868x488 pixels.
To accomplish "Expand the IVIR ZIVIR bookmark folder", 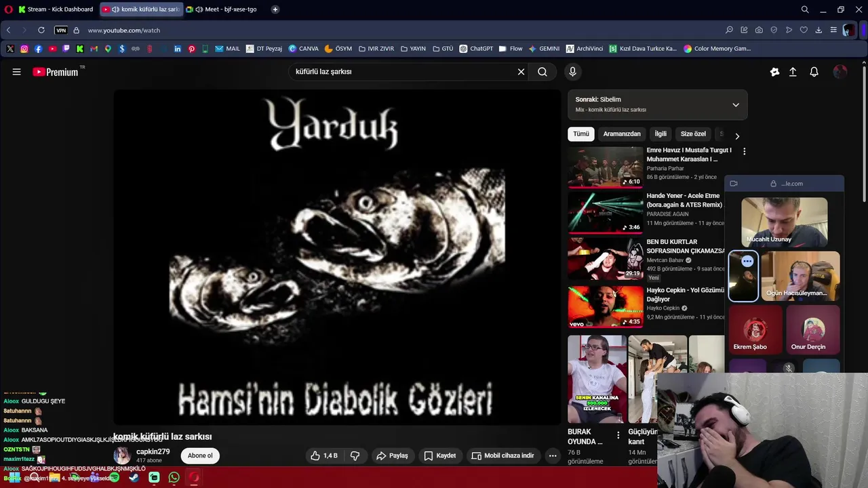I will click(376, 49).
